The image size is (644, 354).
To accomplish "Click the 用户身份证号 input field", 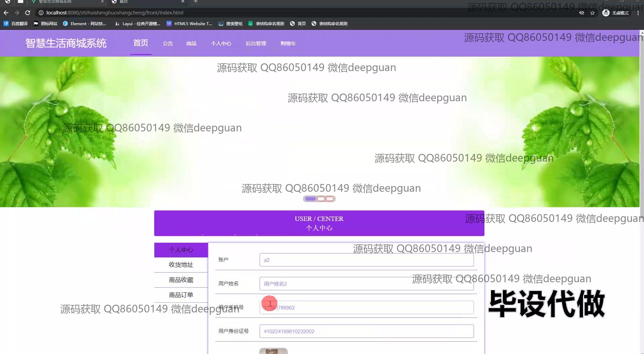I will click(366, 331).
